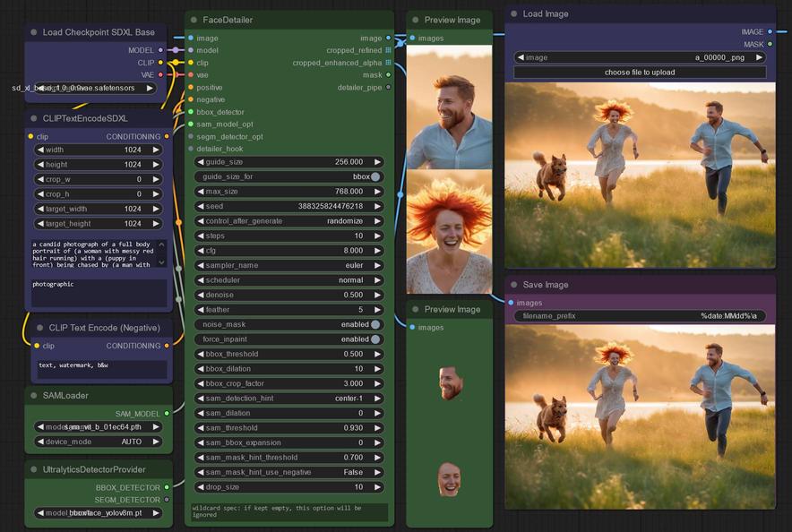The height and width of the screenshot is (532, 792).
Task: Increase steps with its right arrow
Action: tap(377, 236)
